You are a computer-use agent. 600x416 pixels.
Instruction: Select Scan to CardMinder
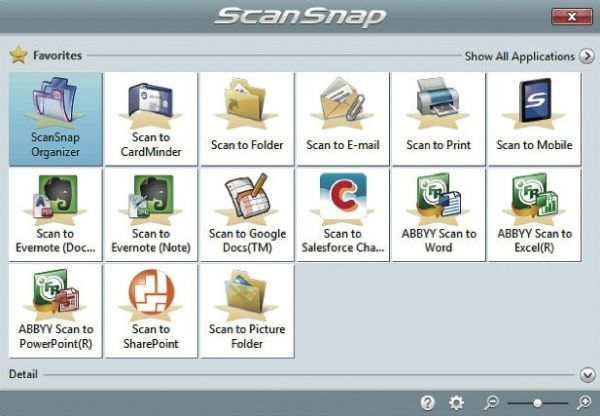click(x=151, y=119)
